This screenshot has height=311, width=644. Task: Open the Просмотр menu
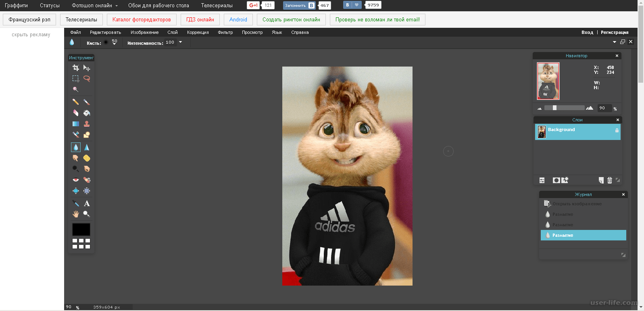pyautogui.click(x=252, y=32)
